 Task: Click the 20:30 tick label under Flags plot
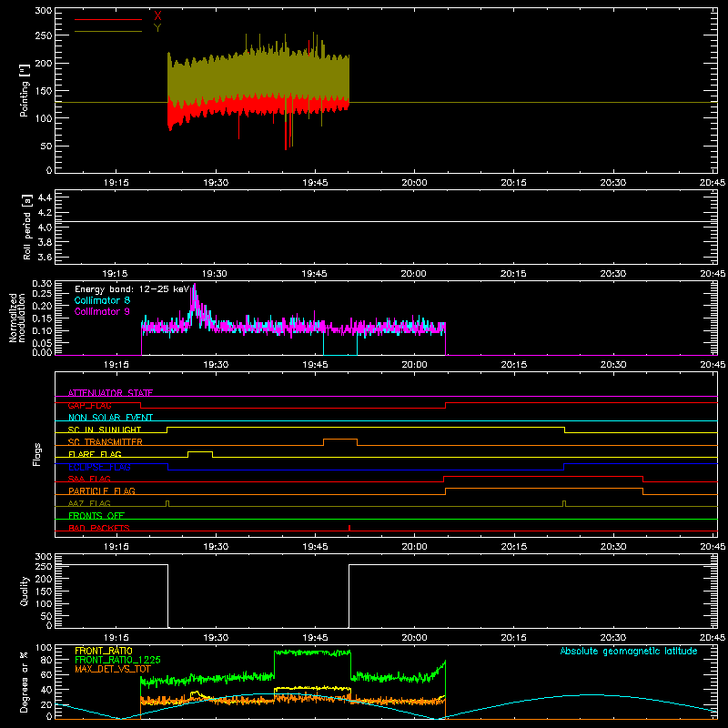(x=612, y=547)
